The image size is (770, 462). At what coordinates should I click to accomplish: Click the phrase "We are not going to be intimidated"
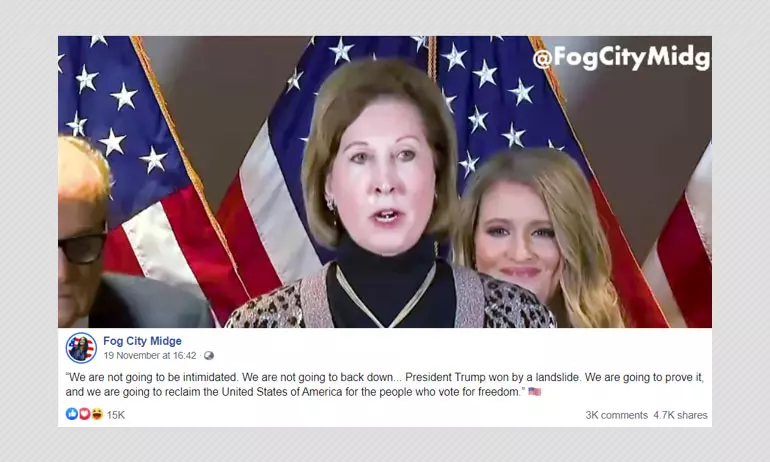coord(152,378)
